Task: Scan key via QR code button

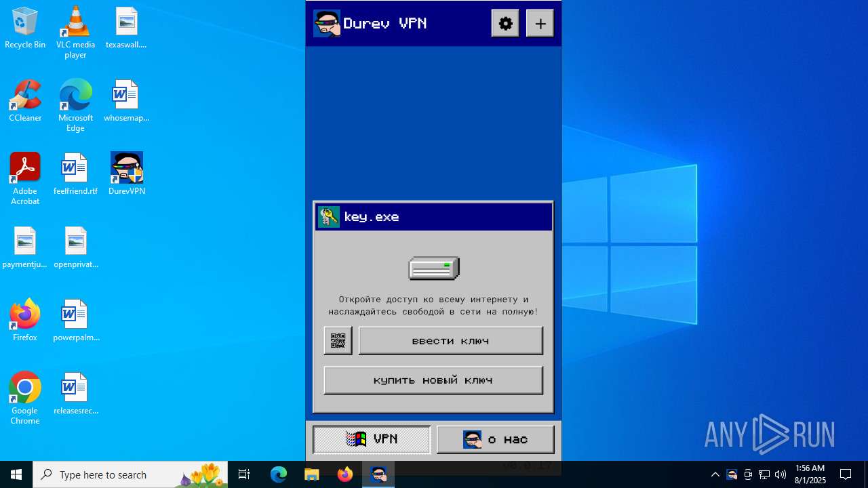Action: (x=338, y=341)
